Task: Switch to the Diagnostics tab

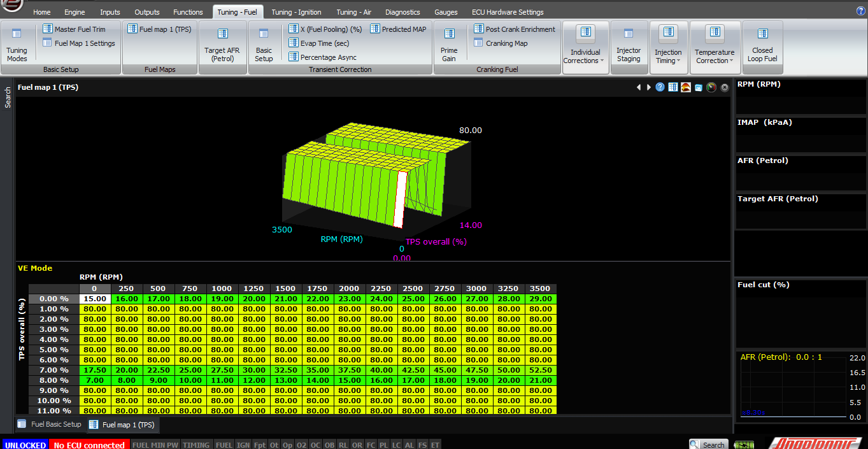Action: coord(402,12)
